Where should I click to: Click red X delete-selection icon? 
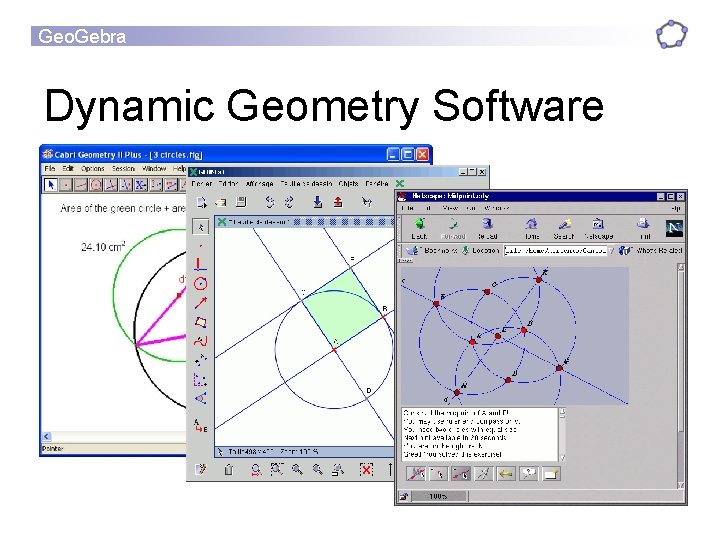tap(366, 469)
